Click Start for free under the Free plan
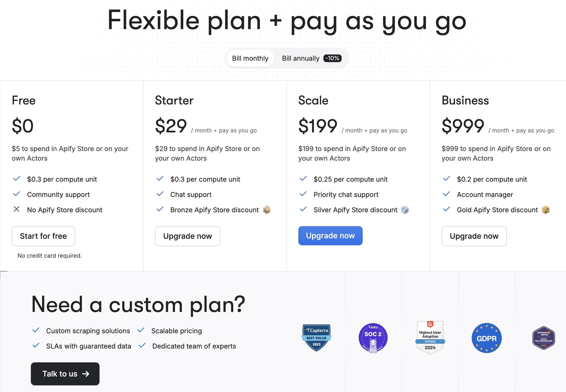The width and height of the screenshot is (566, 392). coord(43,236)
